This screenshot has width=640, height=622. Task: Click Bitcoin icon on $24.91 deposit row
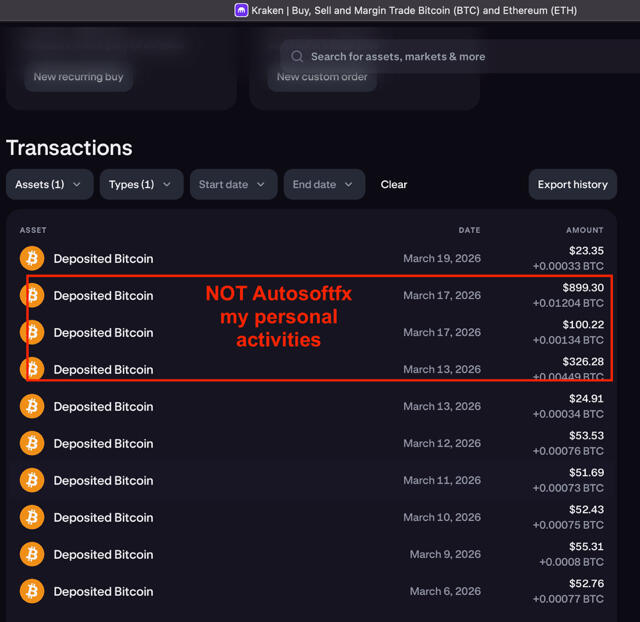32,406
